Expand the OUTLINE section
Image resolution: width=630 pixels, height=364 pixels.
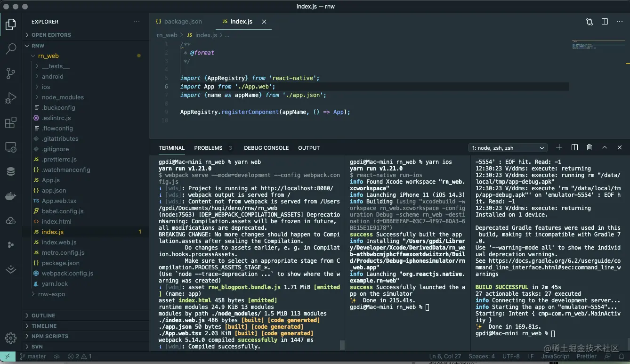[x=86, y=315]
